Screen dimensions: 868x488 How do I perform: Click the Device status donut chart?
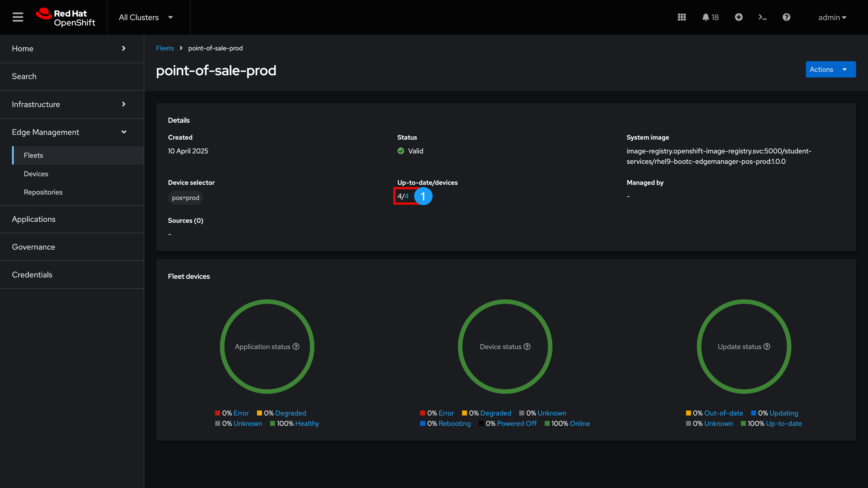coord(505,347)
